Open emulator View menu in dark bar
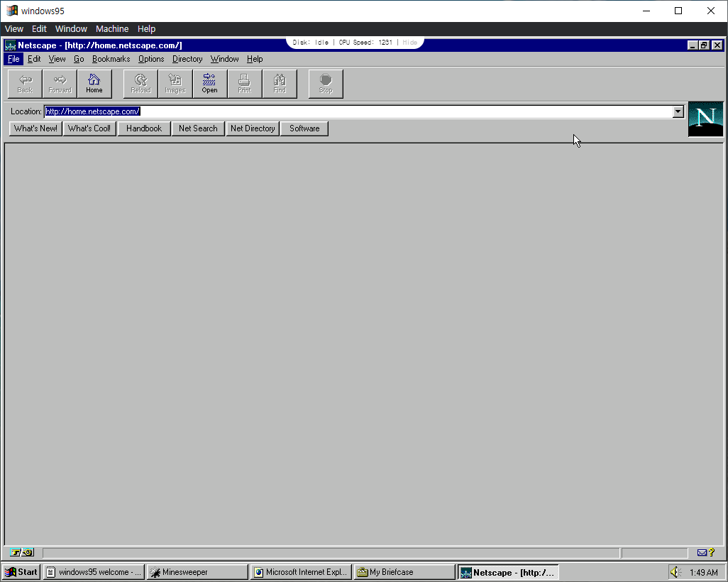The height and width of the screenshot is (582, 728). tap(14, 29)
